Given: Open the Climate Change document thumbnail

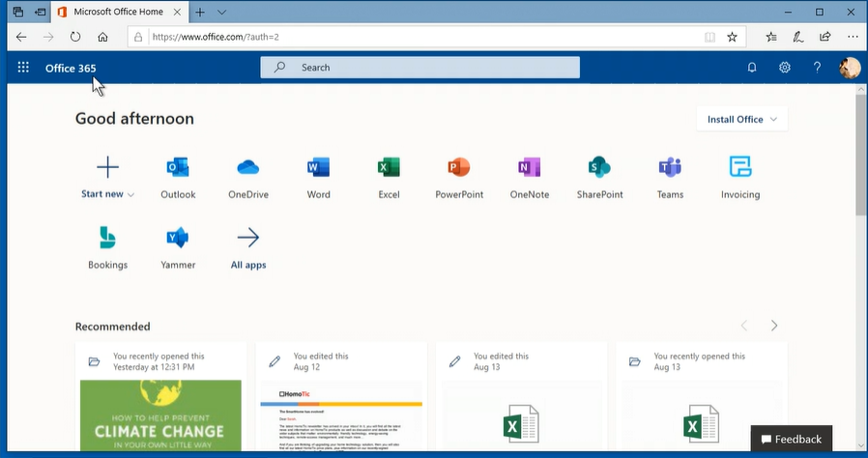Looking at the screenshot, I should point(160,415).
